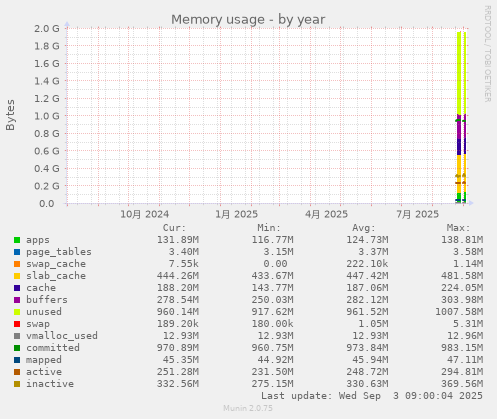Click the green apps legend swatch
Image resolution: width=497 pixels, height=419 pixels.
[x=17, y=240]
